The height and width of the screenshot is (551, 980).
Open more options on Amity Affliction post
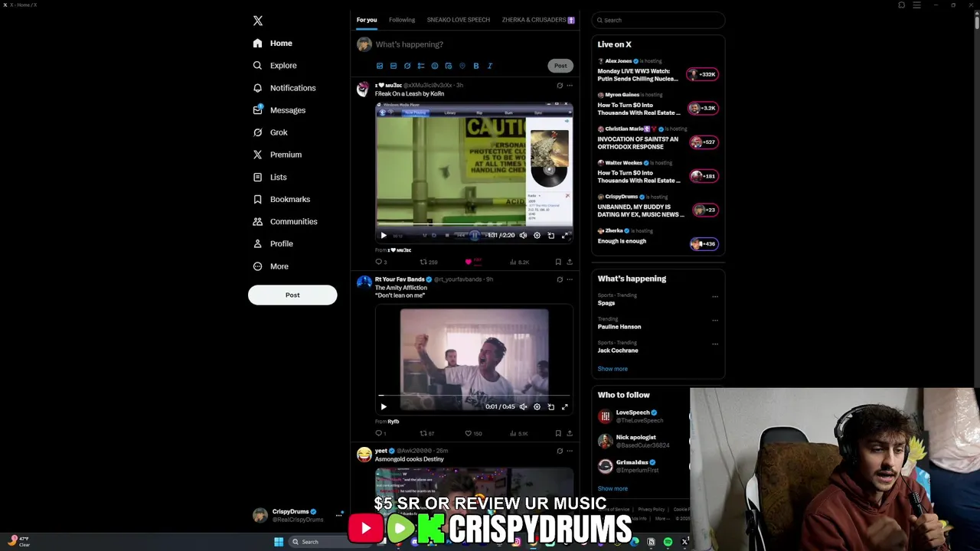(569, 279)
